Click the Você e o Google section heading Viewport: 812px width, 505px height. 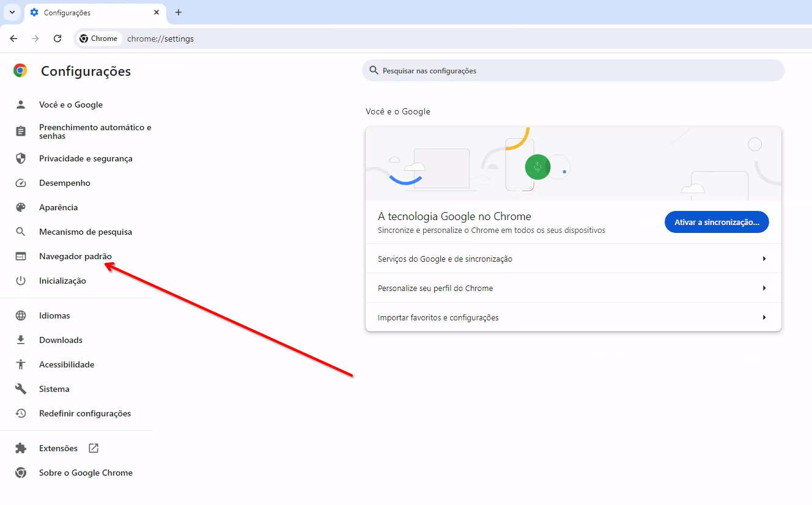pyautogui.click(x=398, y=111)
